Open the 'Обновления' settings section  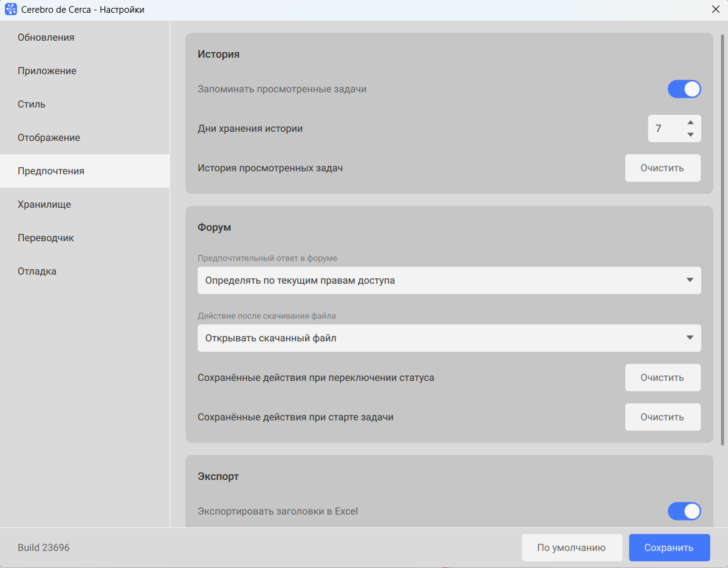pyautogui.click(x=46, y=38)
